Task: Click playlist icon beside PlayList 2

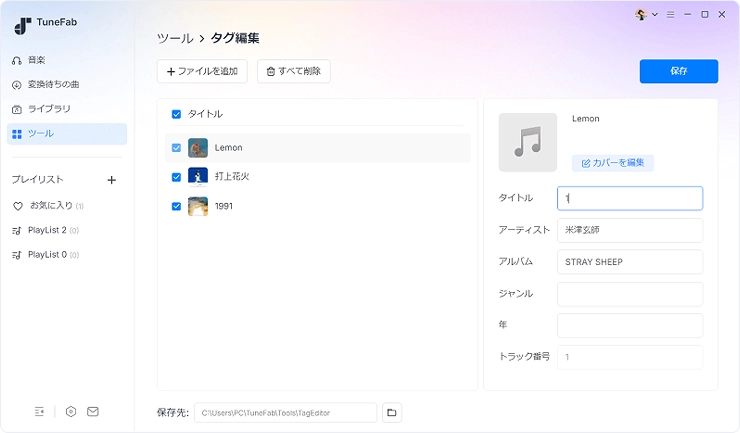Action: pos(17,230)
